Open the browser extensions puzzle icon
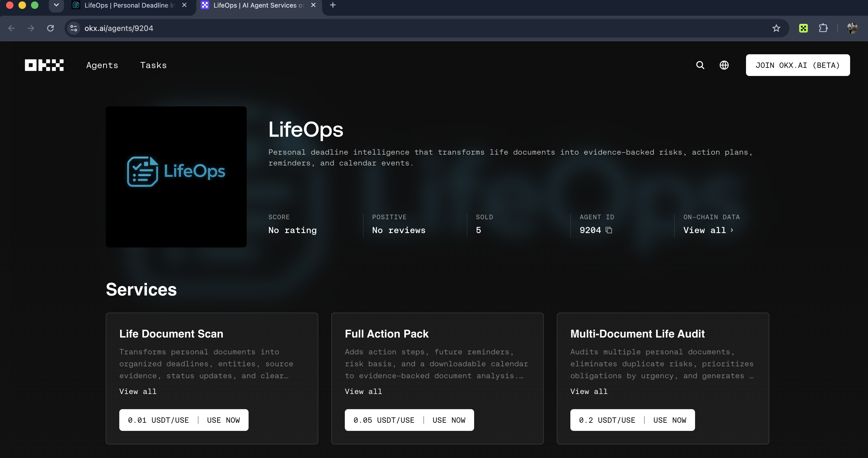This screenshot has height=458, width=868. 823,28
